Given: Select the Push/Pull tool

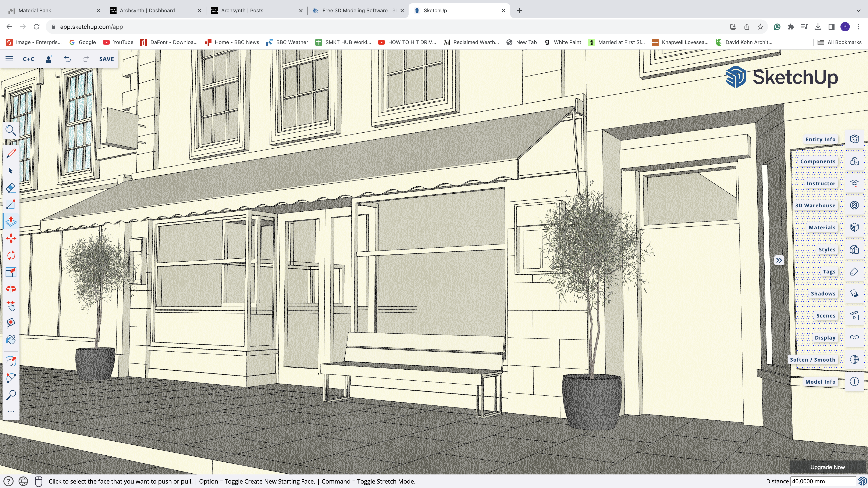Looking at the screenshot, I should [11, 221].
